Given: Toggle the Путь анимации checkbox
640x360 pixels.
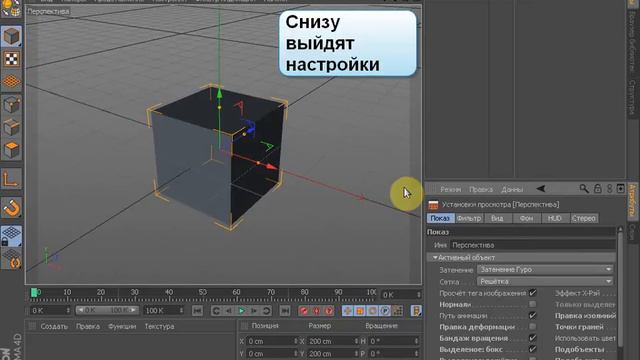Looking at the screenshot, I should pyautogui.click(x=533, y=316).
